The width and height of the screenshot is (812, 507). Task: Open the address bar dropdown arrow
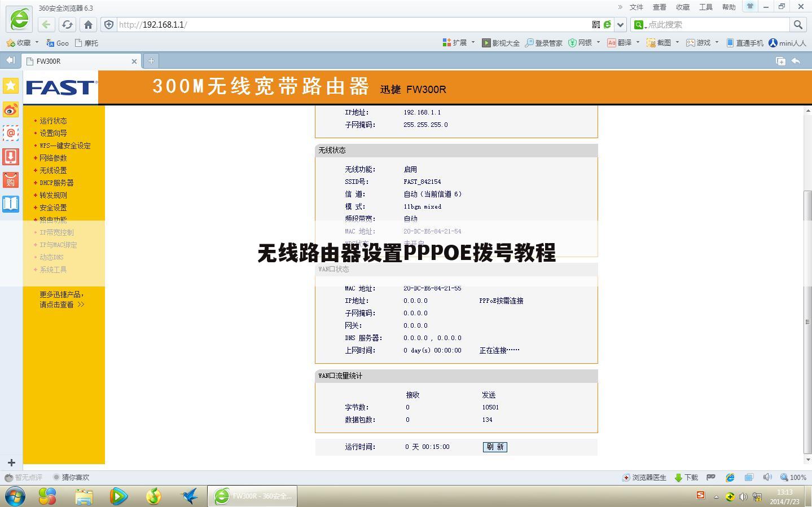point(621,24)
